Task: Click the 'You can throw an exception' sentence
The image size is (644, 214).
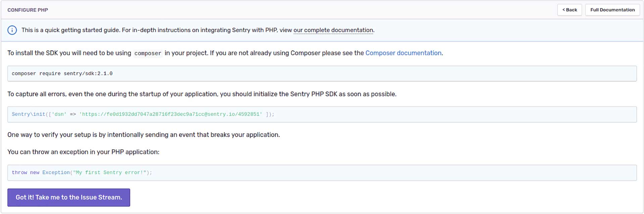Action: tap(84, 152)
